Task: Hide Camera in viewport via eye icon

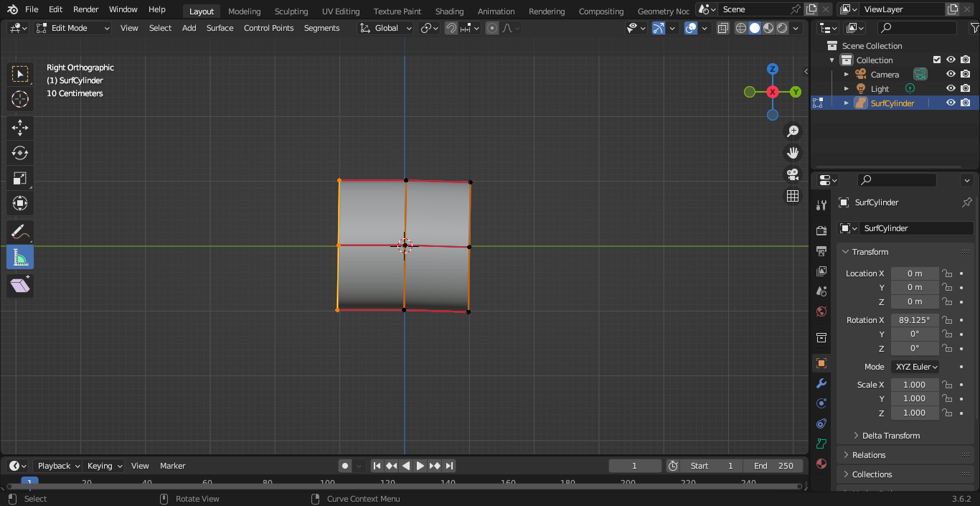Action: tap(951, 74)
